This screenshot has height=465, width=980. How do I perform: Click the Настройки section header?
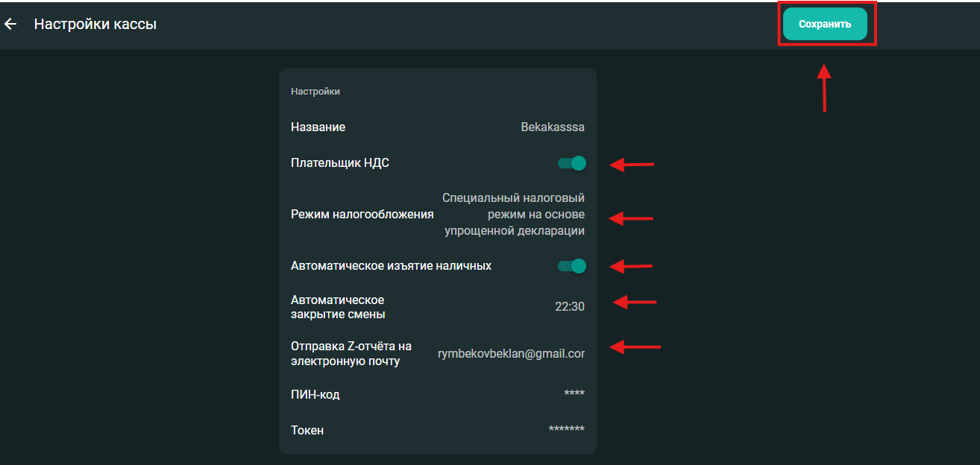coord(315,92)
